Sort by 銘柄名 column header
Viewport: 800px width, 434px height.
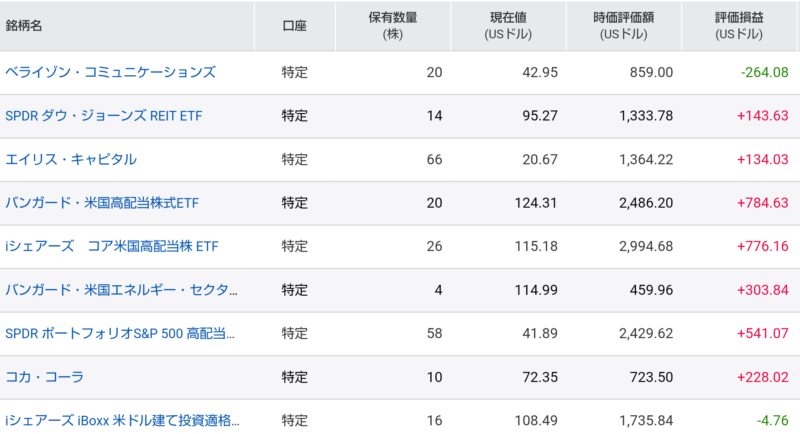(x=23, y=25)
